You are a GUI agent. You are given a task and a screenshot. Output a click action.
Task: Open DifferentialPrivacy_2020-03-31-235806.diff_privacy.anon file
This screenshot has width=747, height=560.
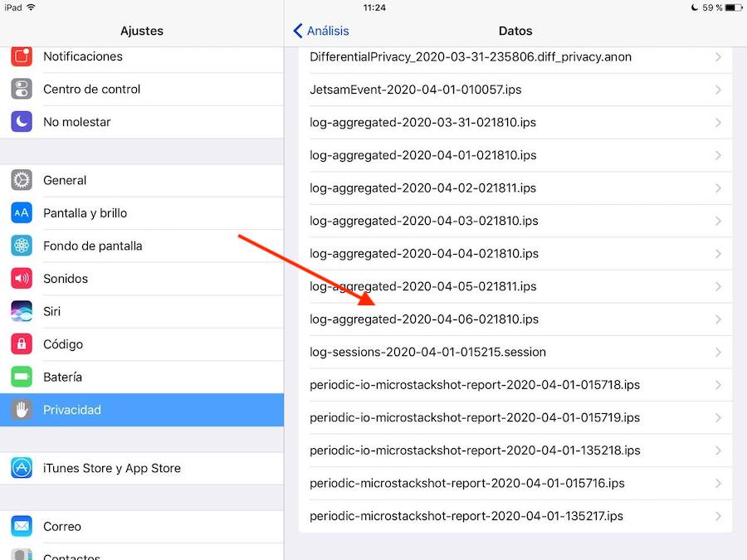click(x=515, y=57)
